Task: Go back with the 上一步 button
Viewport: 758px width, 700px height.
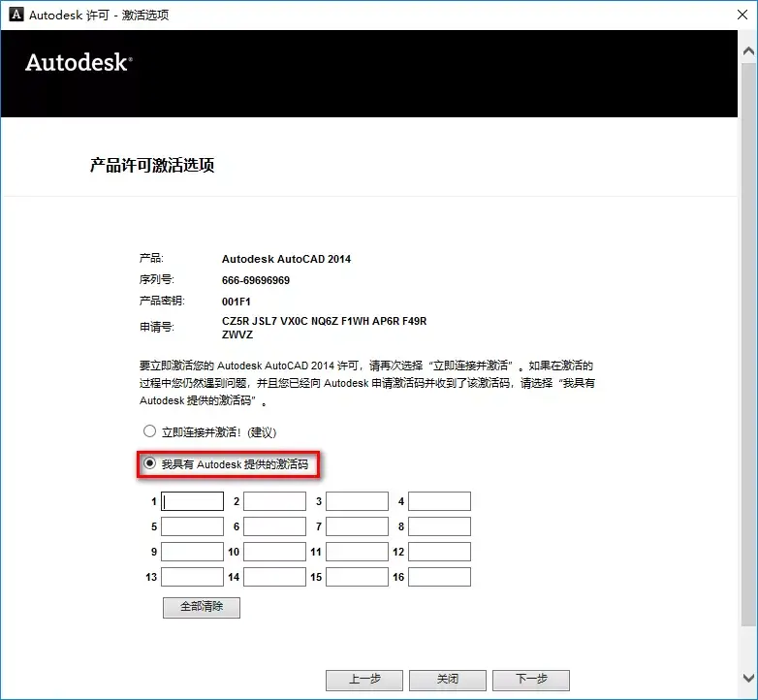Action: (x=364, y=681)
